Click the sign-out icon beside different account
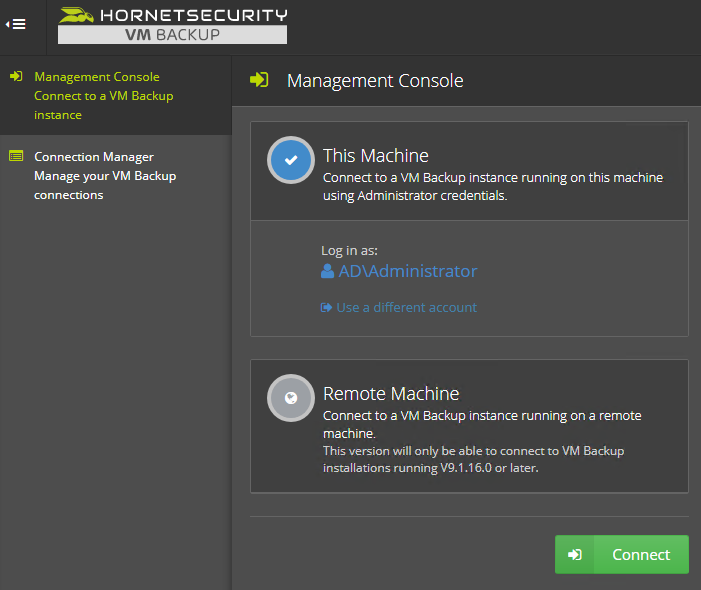Viewport: 701px width, 590px height. point(326,308)
